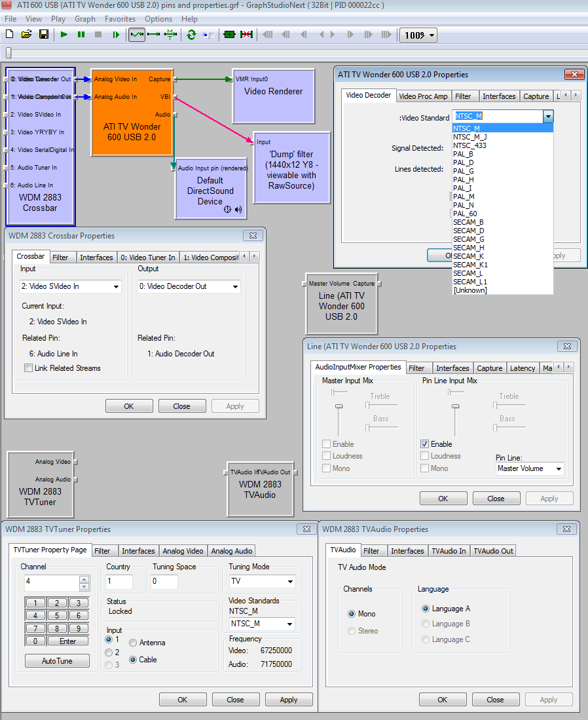Select the Video Renderer filter in graph
The image size is (588, 720).
point(274,96)
